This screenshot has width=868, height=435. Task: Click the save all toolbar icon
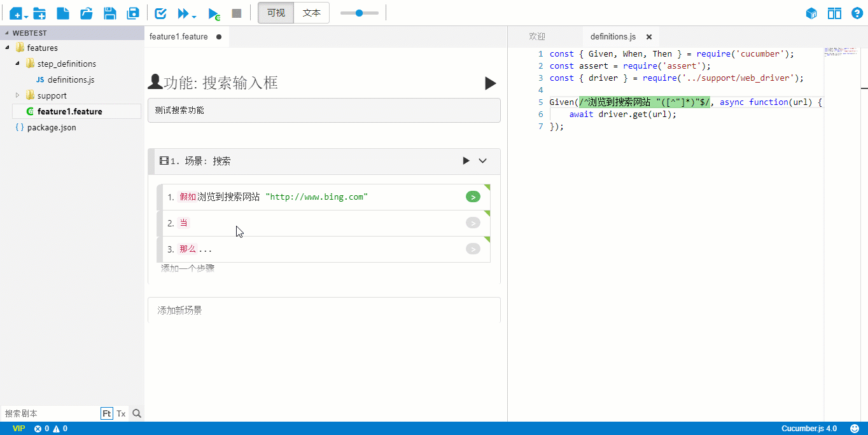coord(133,13)
